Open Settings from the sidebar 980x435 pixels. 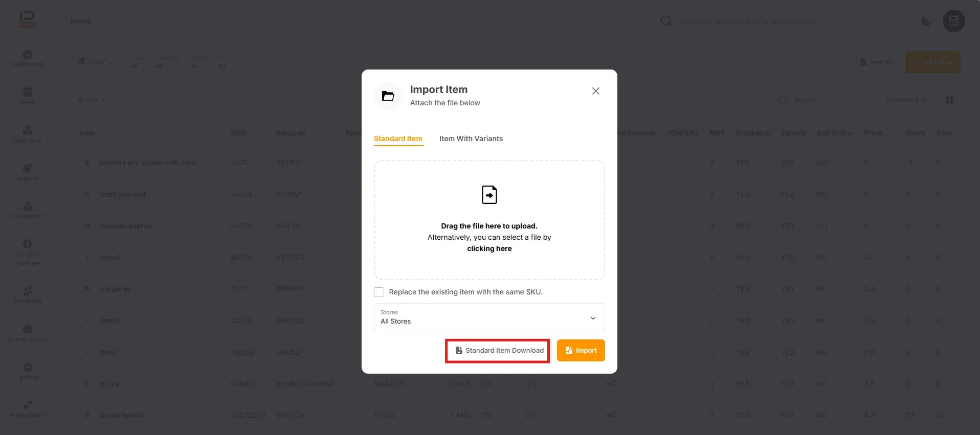click(x=28, y=371)
